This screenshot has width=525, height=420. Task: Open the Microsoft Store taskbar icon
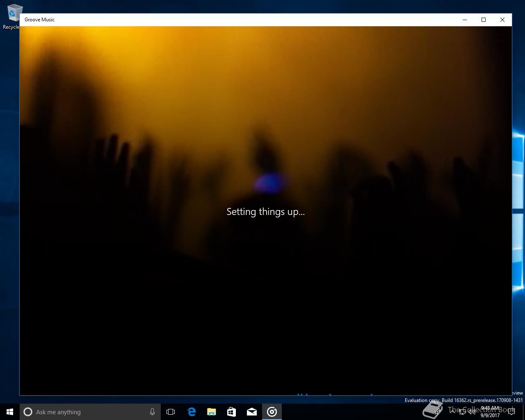232,412
